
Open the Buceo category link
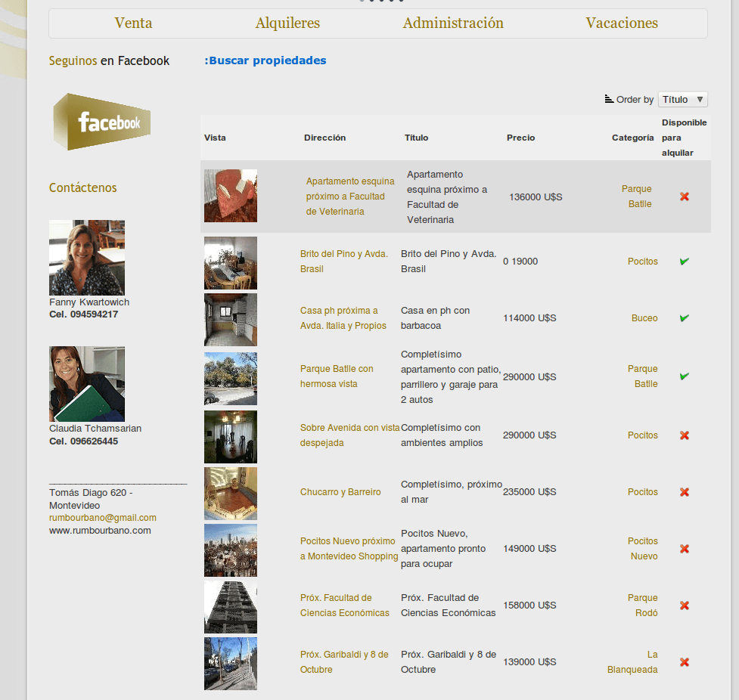point(644,318)
